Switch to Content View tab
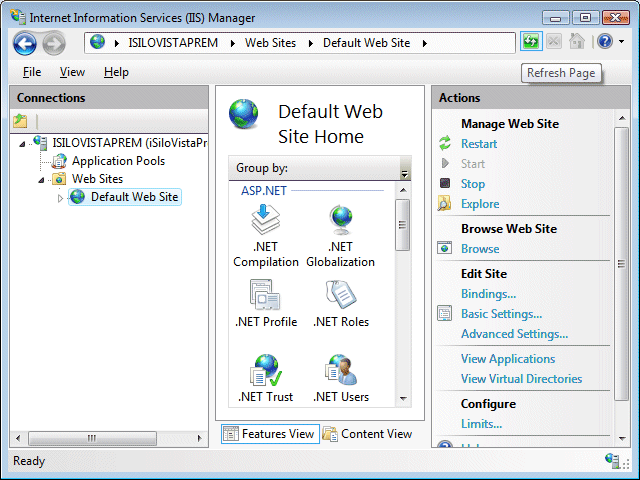 (367, 434)
